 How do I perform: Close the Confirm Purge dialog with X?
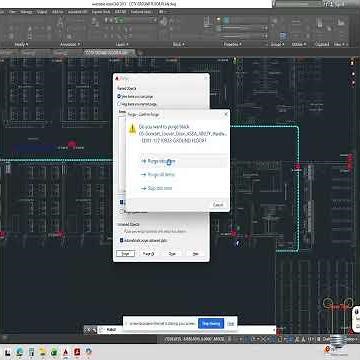click(x=226, y=114)
